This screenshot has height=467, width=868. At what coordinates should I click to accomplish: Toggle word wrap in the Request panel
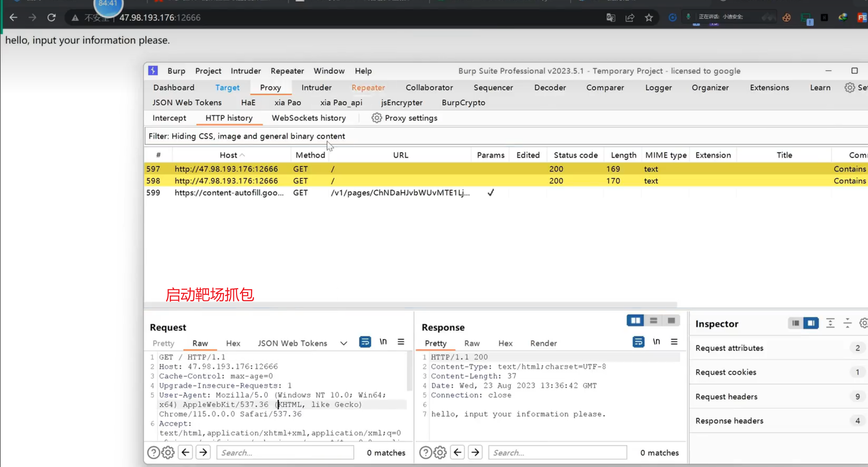(365, 342)
